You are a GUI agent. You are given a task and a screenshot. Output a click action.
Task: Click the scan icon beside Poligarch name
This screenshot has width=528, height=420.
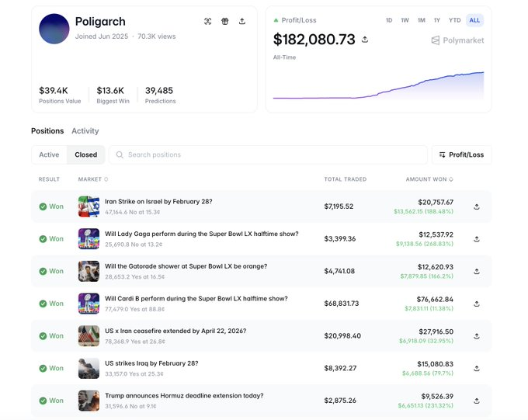point(208,22)
